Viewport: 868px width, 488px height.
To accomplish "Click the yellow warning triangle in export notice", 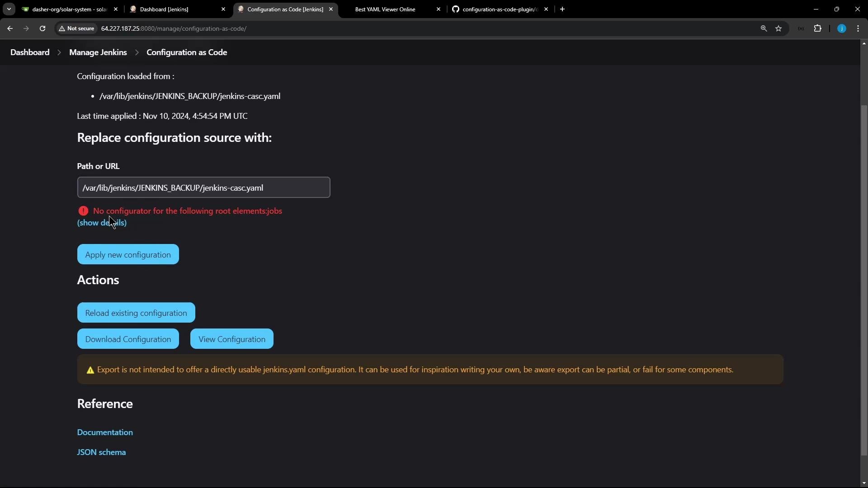I will (x=90, y=370).
